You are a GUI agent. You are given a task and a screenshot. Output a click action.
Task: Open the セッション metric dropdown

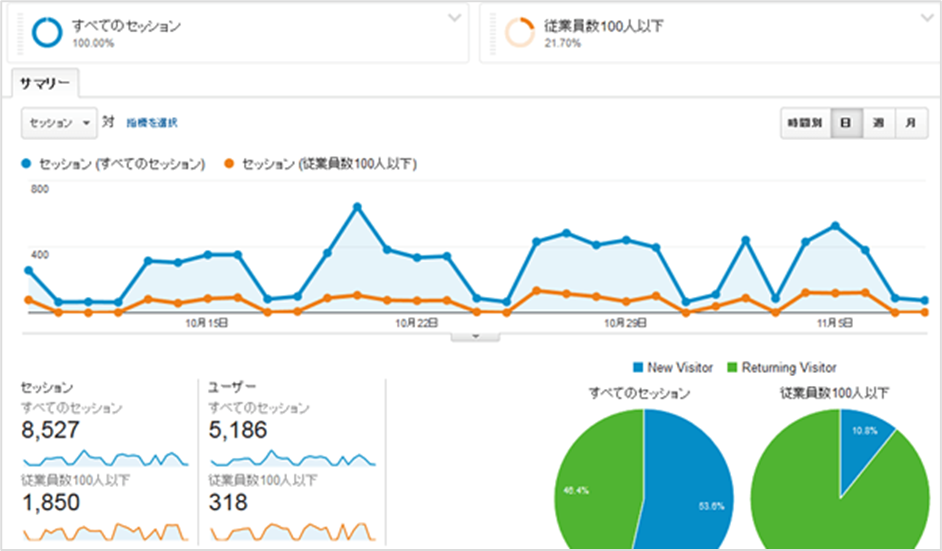(59, 123)
